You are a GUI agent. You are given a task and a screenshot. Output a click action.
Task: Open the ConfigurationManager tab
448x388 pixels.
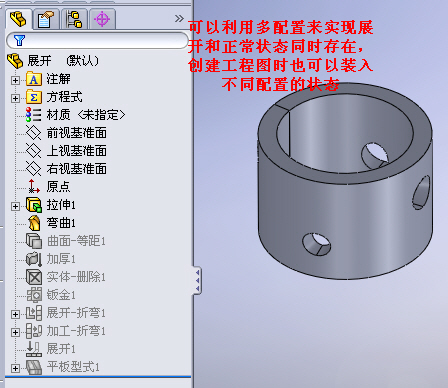point(74,19)
